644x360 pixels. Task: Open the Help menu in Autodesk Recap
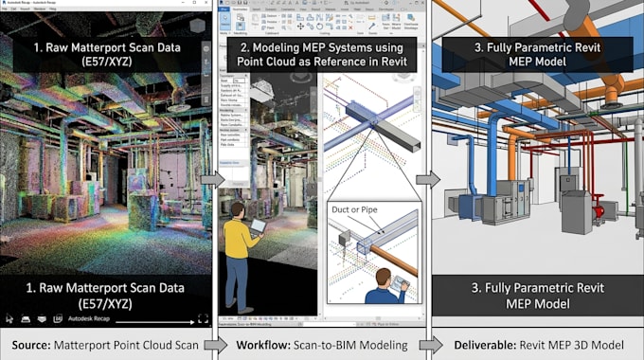53,9
